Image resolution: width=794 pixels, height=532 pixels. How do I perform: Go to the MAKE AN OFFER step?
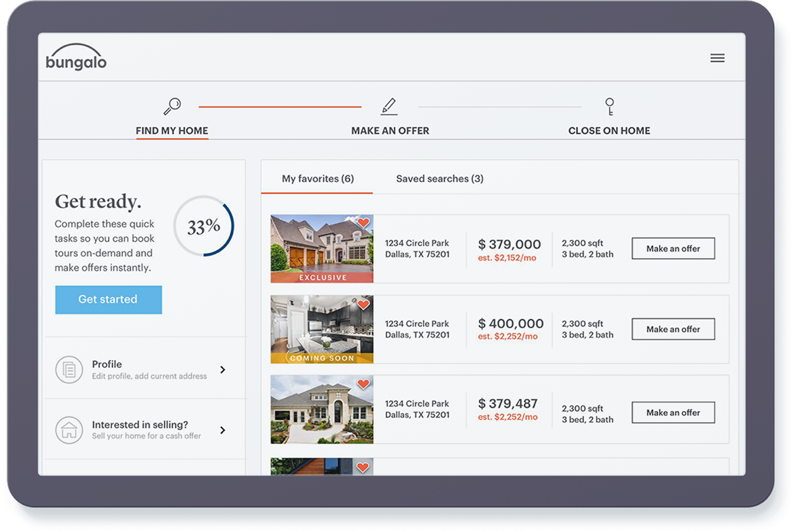(x=390, y=130)
